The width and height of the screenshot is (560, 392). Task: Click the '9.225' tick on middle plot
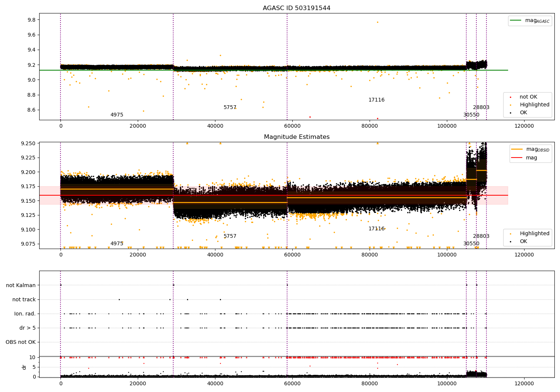pos(28,158)
